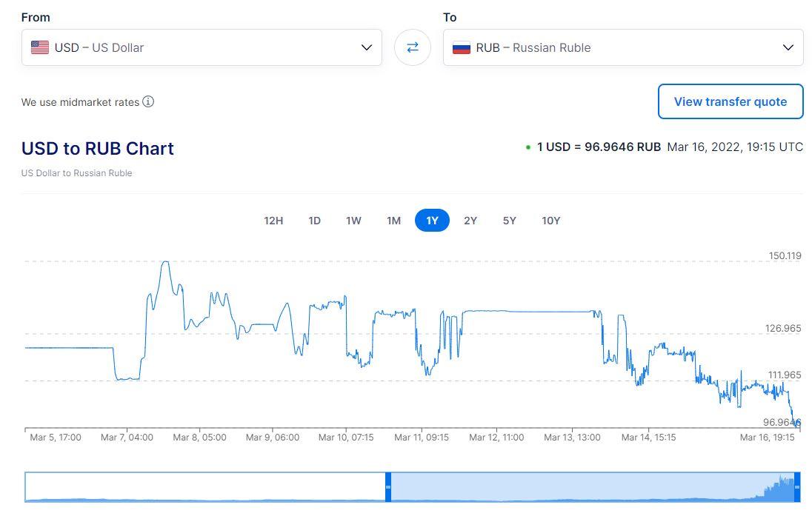Screen dimensions: 812x516
Task: Select the 1D time range
Action: [314, 221]
